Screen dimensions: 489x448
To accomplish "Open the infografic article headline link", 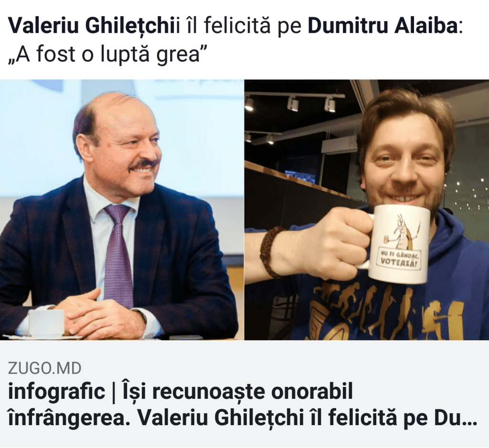I will tap(242, 406).
